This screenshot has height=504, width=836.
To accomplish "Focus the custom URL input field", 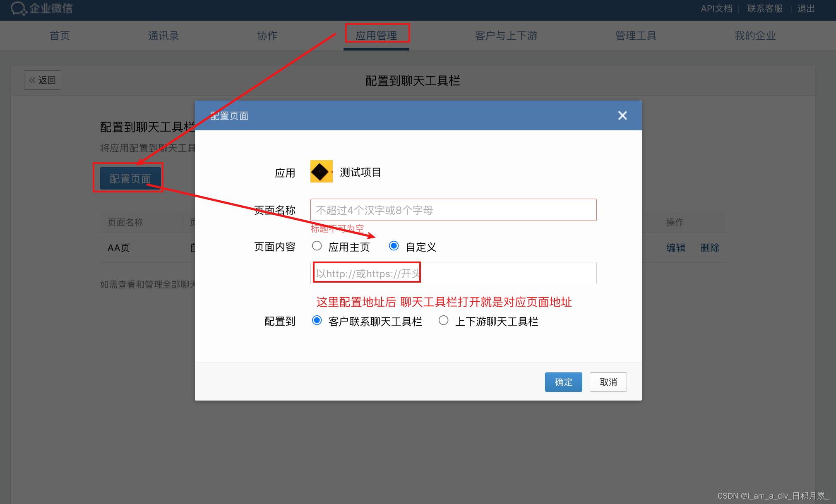I will click(x=453, y=273).
